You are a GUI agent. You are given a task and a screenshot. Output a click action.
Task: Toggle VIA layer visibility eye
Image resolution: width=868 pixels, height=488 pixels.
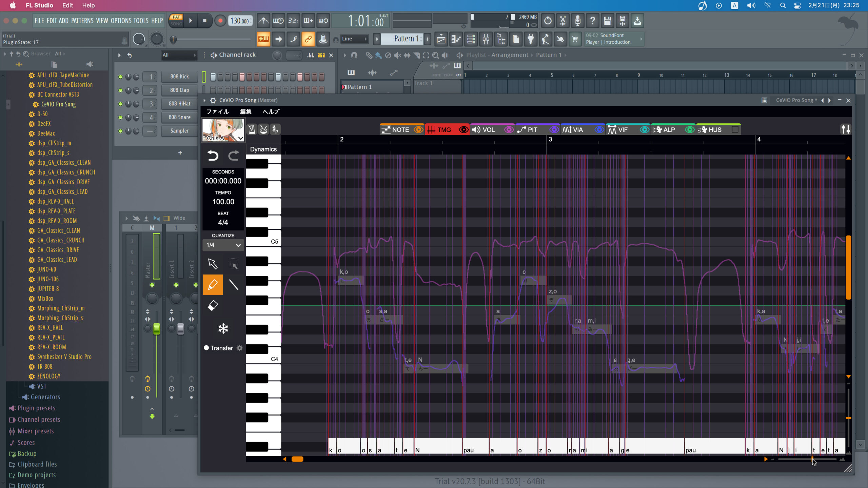click(x=599, y=130)
